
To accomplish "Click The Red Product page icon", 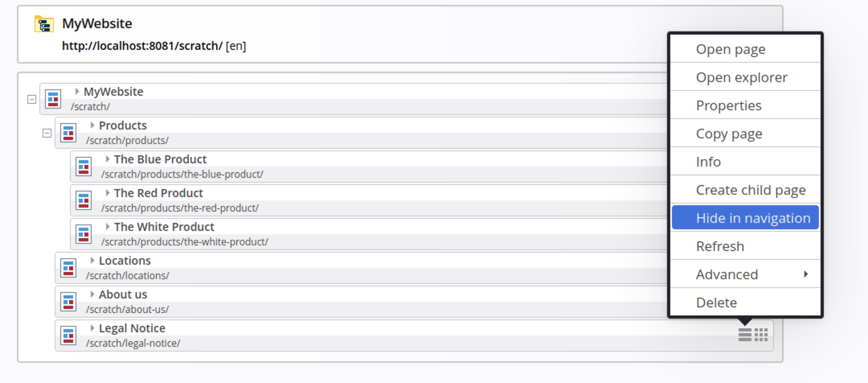I will click(84, 201).
